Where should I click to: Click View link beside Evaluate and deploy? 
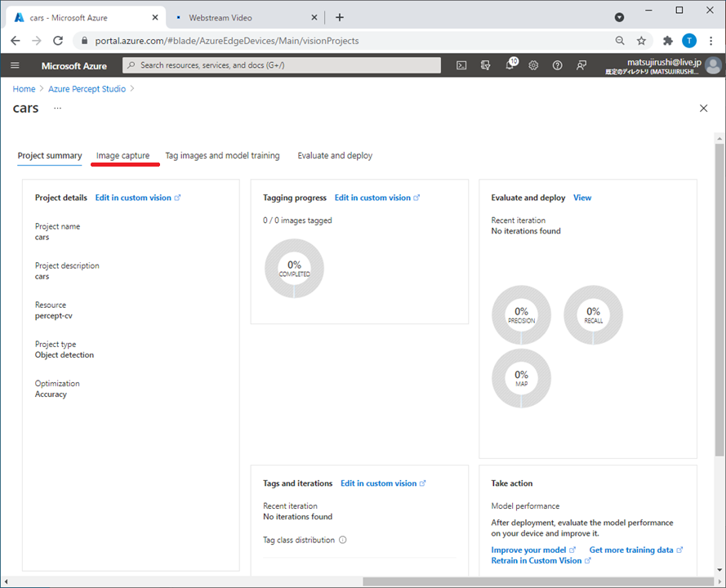(x=582, y=198)
